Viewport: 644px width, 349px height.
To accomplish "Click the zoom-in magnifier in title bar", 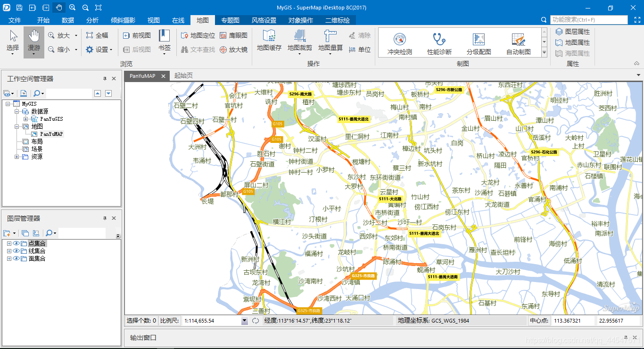I will pyautogui.click(x=72, y=8).
